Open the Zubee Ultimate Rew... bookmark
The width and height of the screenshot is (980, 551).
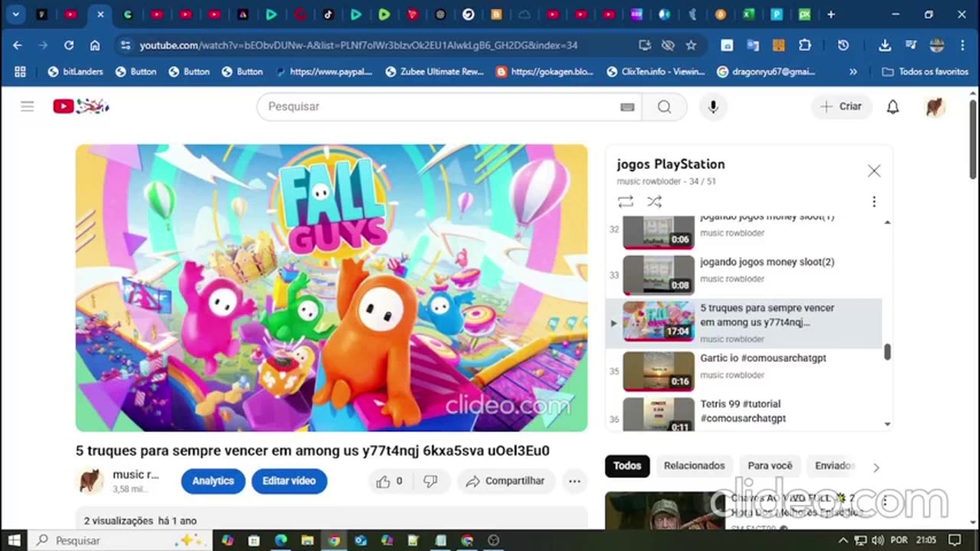(435, 71)
